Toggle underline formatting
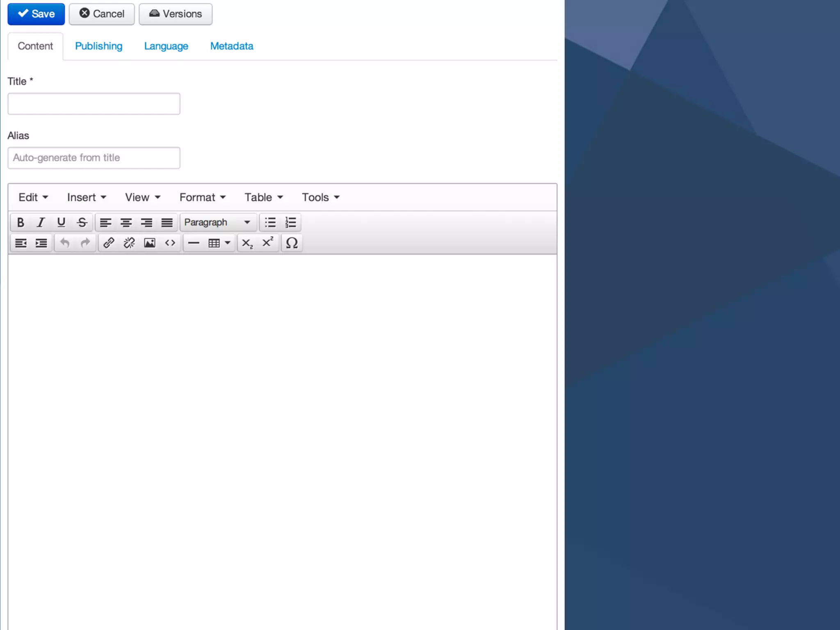Image resolution: width=840 pixels, height=630 pixels. [x=61, y=222]
